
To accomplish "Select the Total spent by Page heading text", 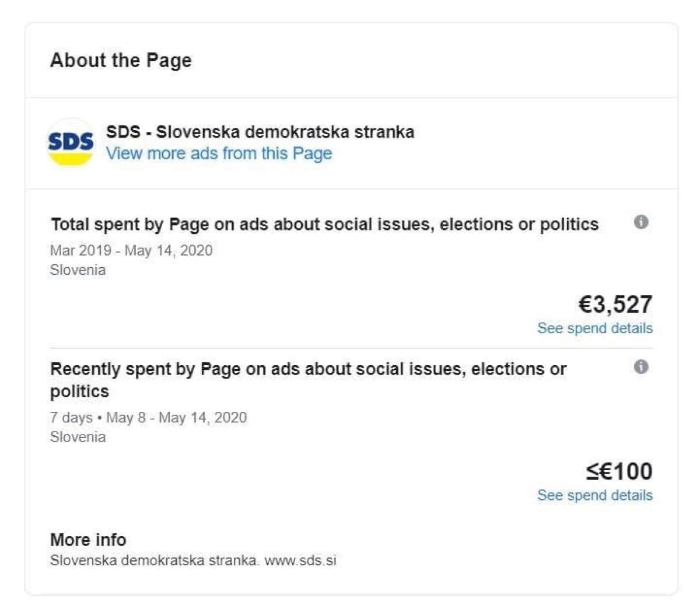I will (325, 225).
